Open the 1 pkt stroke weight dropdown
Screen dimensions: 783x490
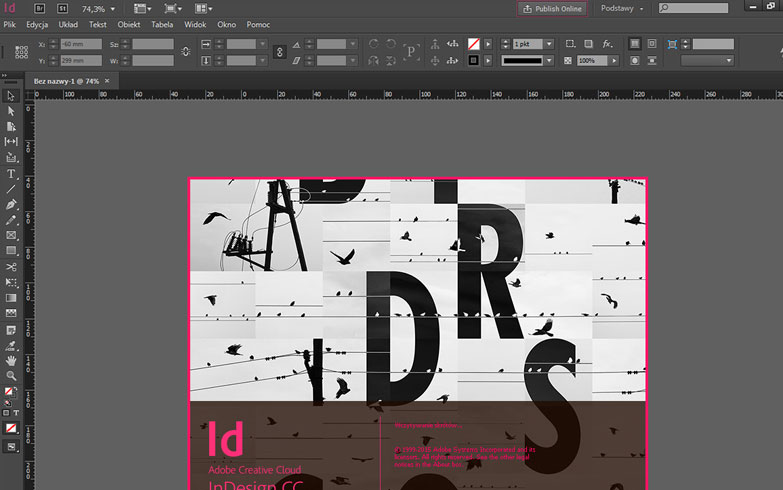click(549, 44)
